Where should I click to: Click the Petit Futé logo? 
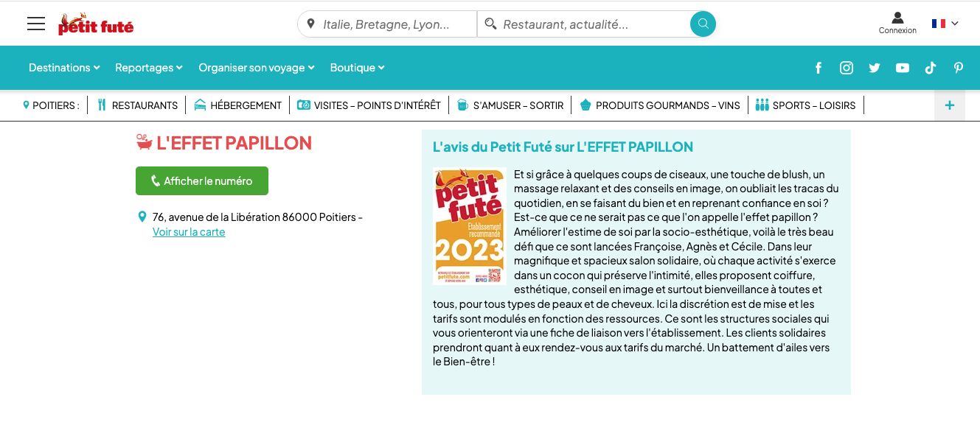[96, 24]
